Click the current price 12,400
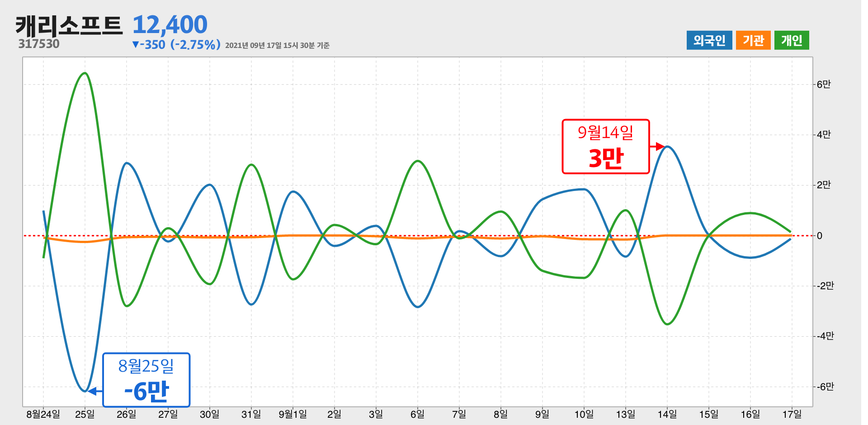Viewport: 868px width, 425px height. click(x=170, y=24)
